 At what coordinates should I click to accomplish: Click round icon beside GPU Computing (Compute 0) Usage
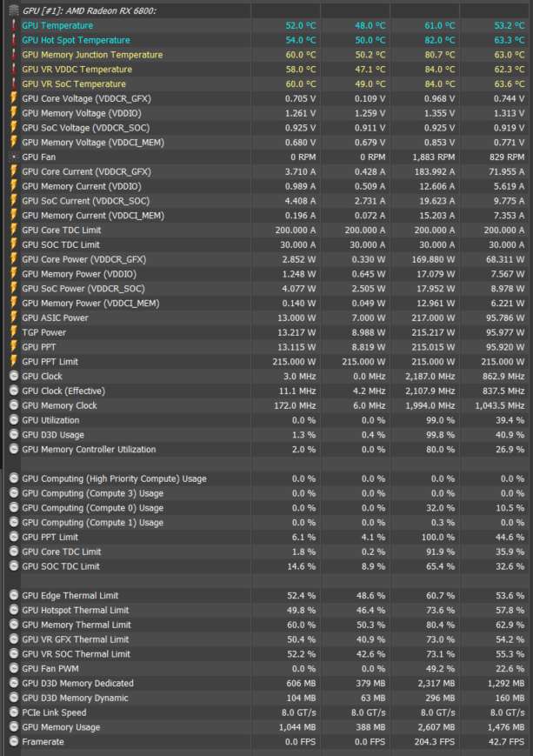[x=14, y=508]
